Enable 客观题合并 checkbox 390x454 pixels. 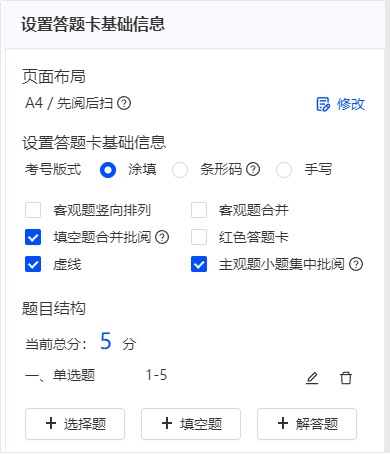(x=199, y=210)
